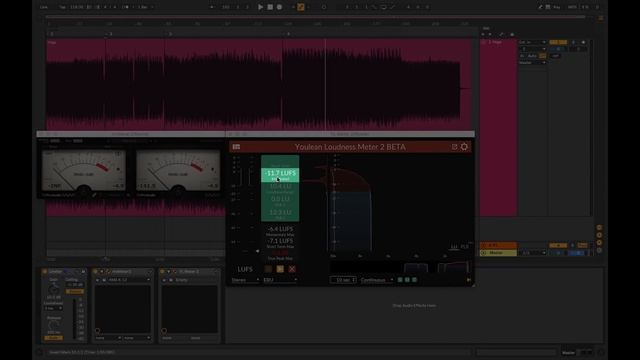640x360 pixels.
Task: Click the arranger horizontal scrollbar at top
Action: 315,17
